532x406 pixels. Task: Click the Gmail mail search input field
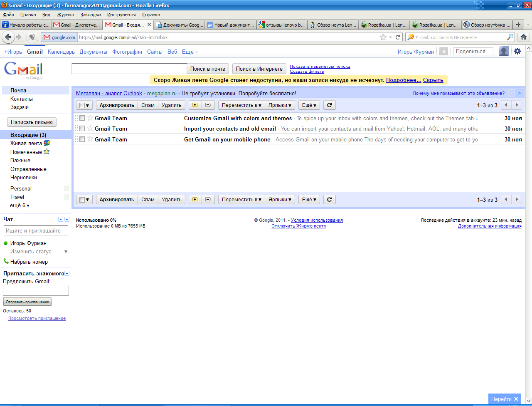click(x=129, y=69)
